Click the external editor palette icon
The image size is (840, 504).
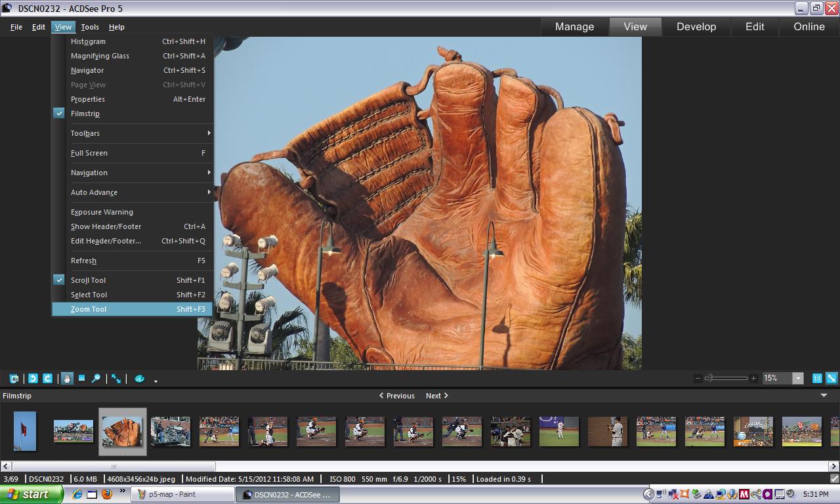click(139, 379)
